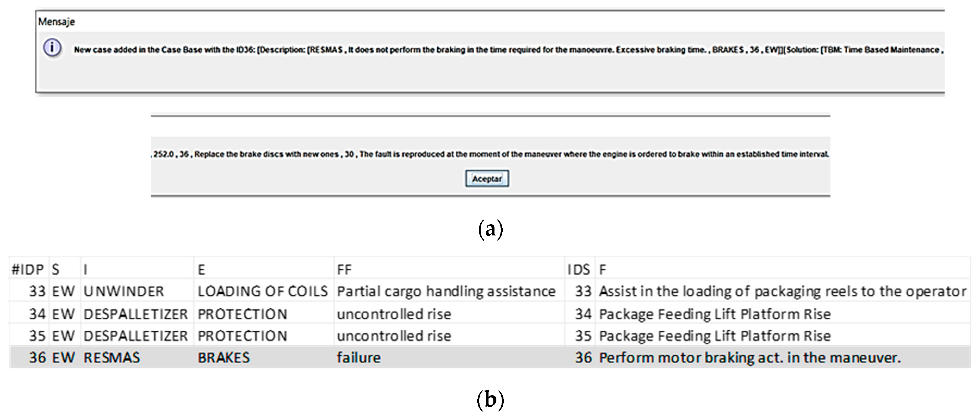The image size is (980, 417).
Task: Select row 36 RESMAS cell
Action: coord(112,358)
